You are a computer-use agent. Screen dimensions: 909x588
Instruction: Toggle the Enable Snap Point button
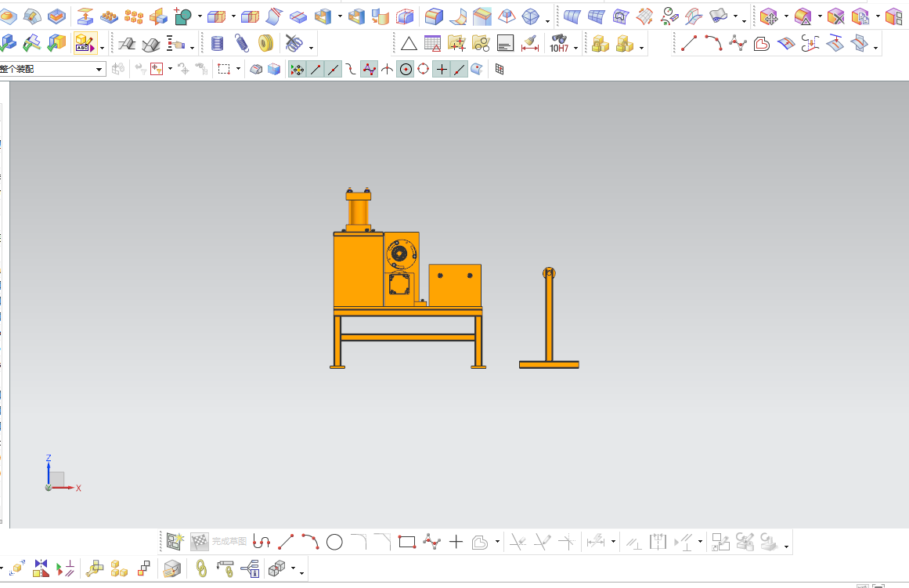click(x=297, y=70)
